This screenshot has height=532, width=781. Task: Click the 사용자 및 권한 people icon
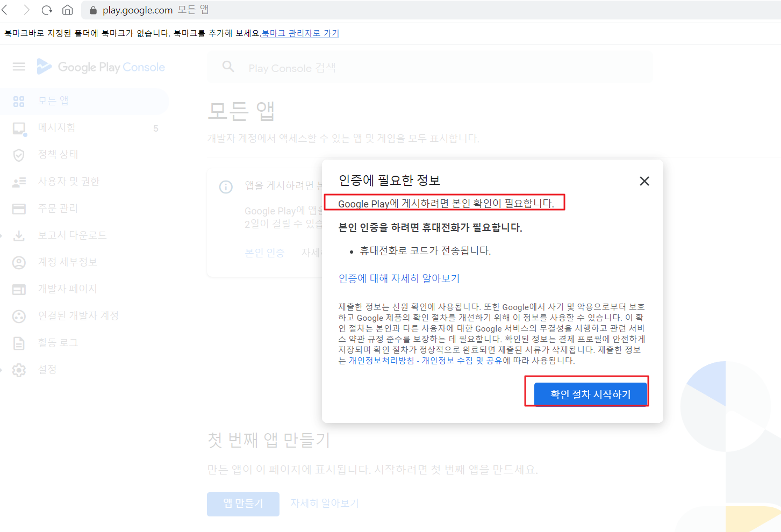pos(19,182)
